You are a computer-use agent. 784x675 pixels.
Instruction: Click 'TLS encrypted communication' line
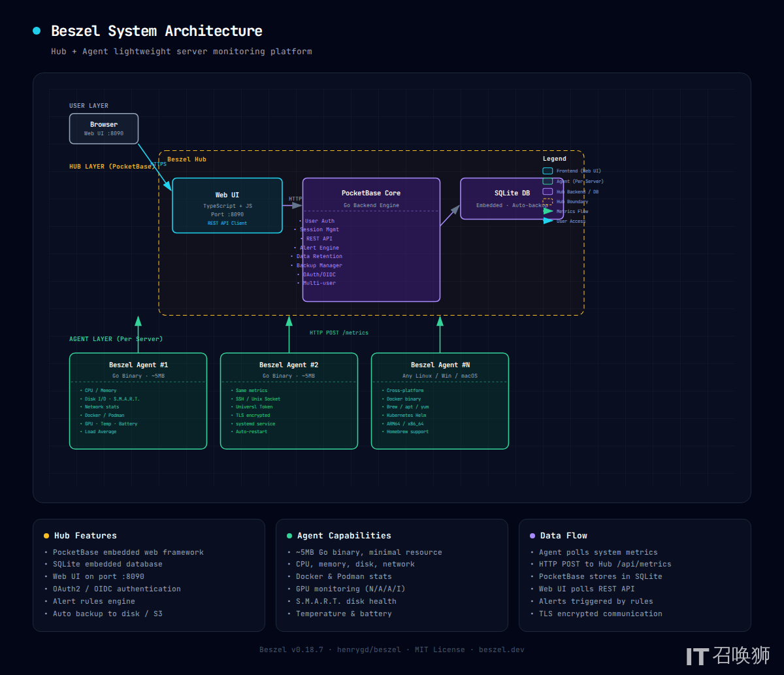tap(600, 614)
